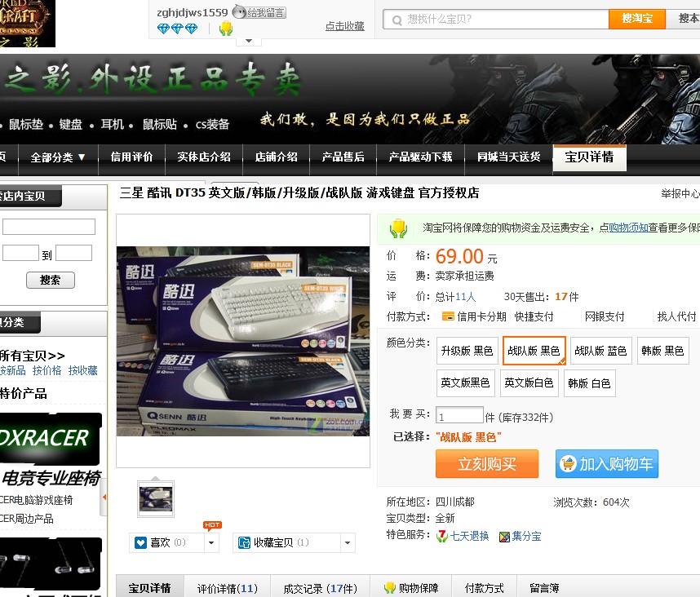Click the tulip icon in security notice
The width and height of the screenshot is (700, 597).
(398, 228)
